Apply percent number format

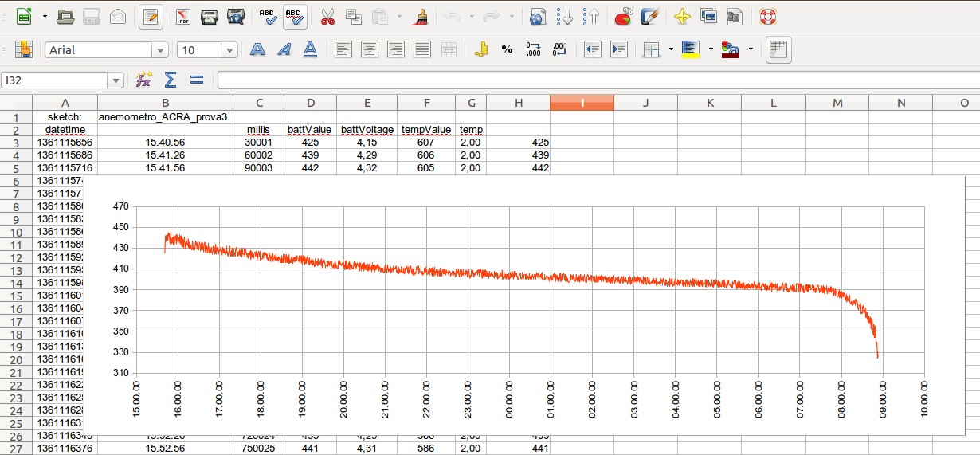click(507, 49)
